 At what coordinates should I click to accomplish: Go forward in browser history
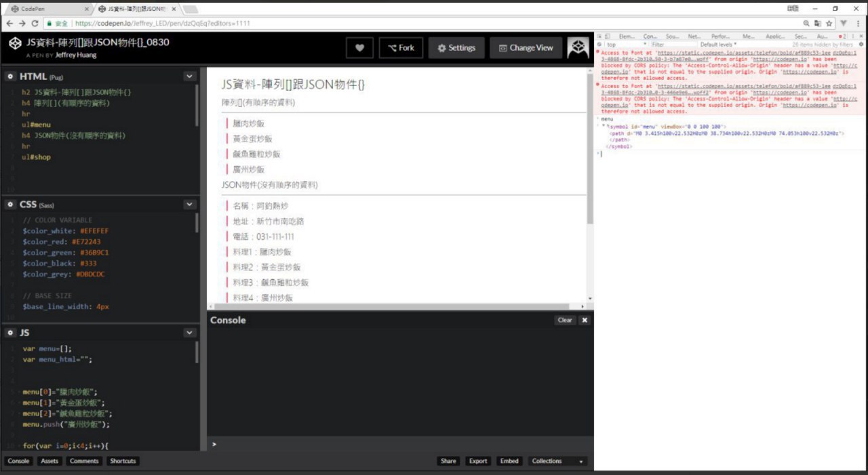point(22,23)
